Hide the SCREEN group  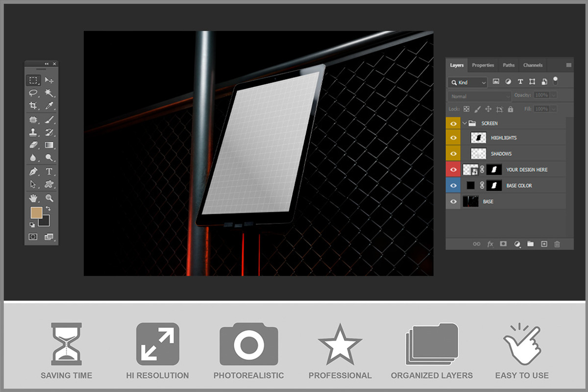[x=453, y=123]
